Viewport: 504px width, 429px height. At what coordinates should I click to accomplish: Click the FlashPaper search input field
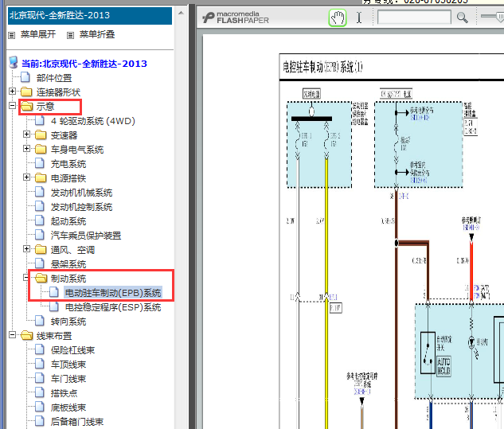pos(414,17)
